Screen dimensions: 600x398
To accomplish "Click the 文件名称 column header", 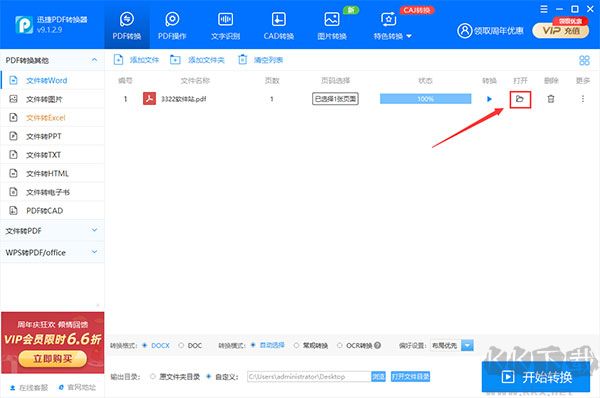I will pyautogui.click(x=195, y=81).
